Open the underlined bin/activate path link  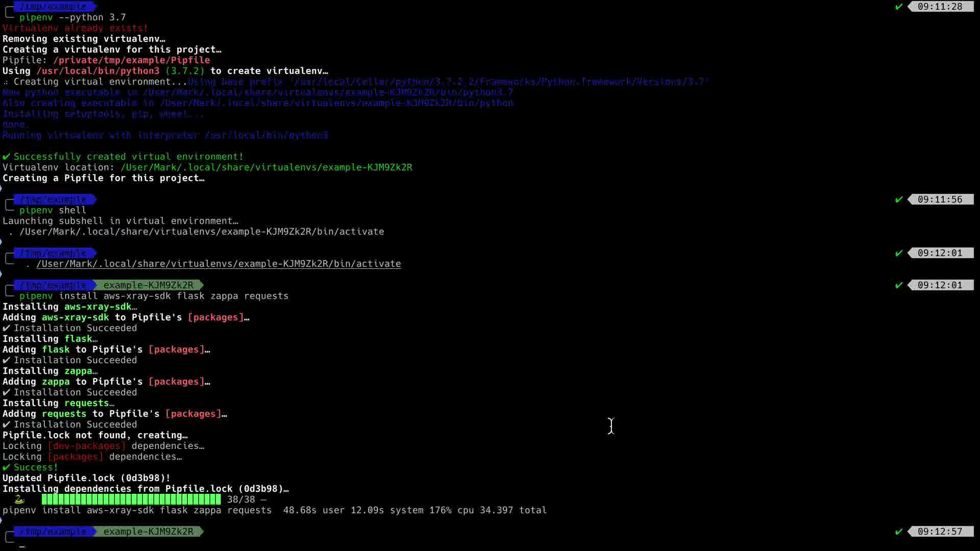pos(218,264)
